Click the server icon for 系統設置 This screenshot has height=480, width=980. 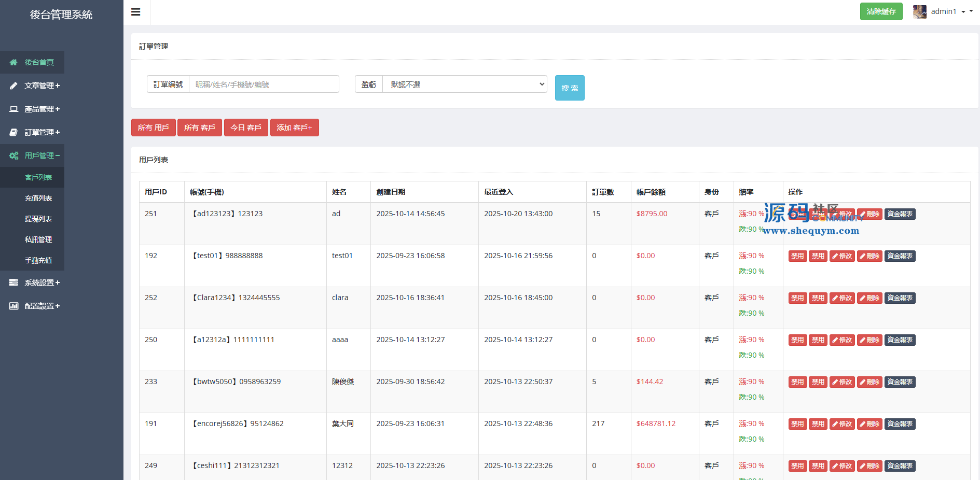point(13,283)
